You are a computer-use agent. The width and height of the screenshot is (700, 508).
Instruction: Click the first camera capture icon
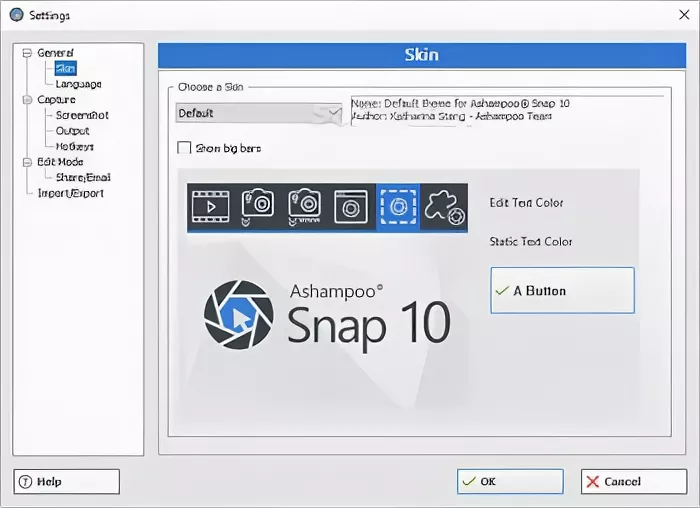tap(257, 205)
